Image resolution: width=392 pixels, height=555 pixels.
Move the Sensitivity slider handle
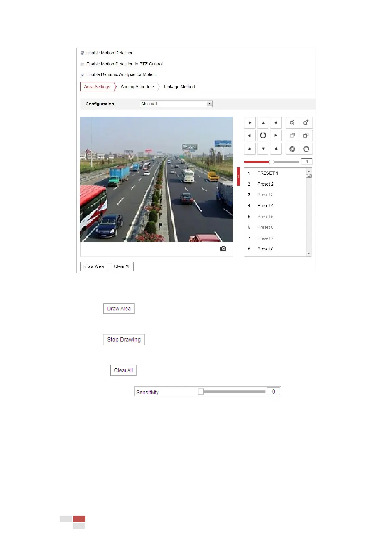[201, 392]
